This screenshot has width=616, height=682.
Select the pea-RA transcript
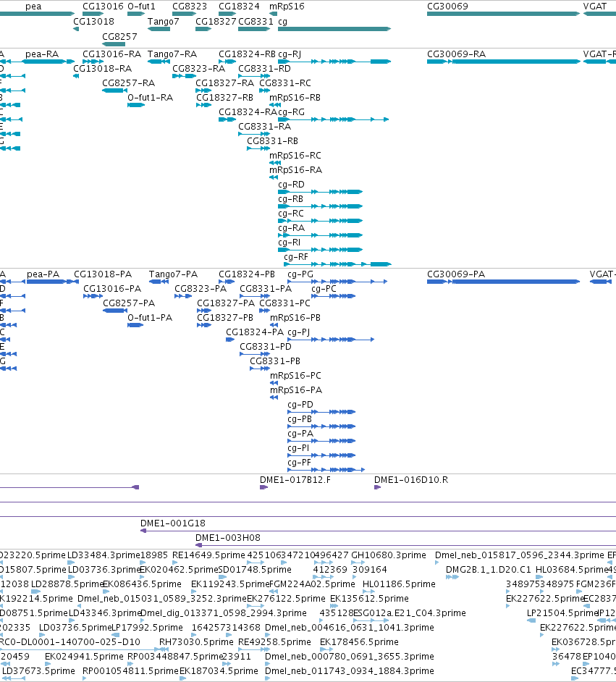tap(48, 62)
